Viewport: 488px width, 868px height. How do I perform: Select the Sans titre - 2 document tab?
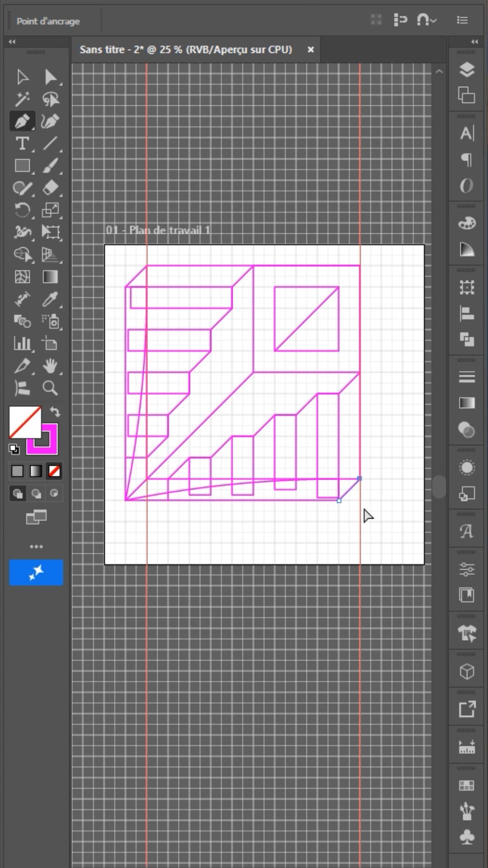coord(186,50)
